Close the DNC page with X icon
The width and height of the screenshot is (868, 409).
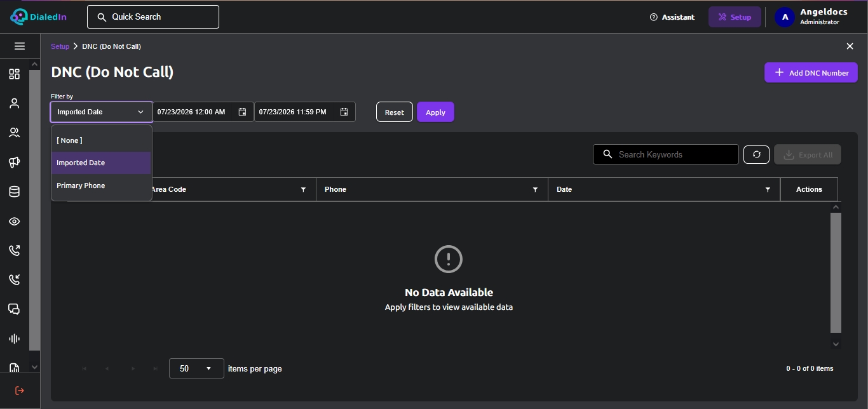[850, 46]
